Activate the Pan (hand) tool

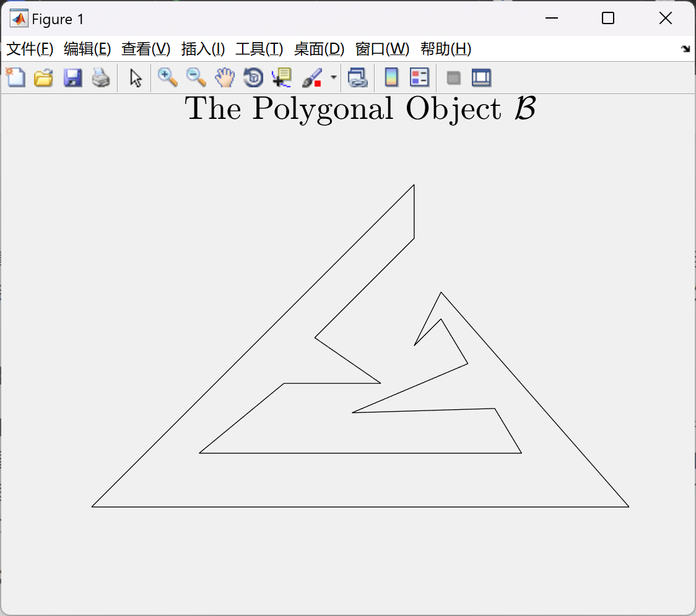[x=225, y=77]
